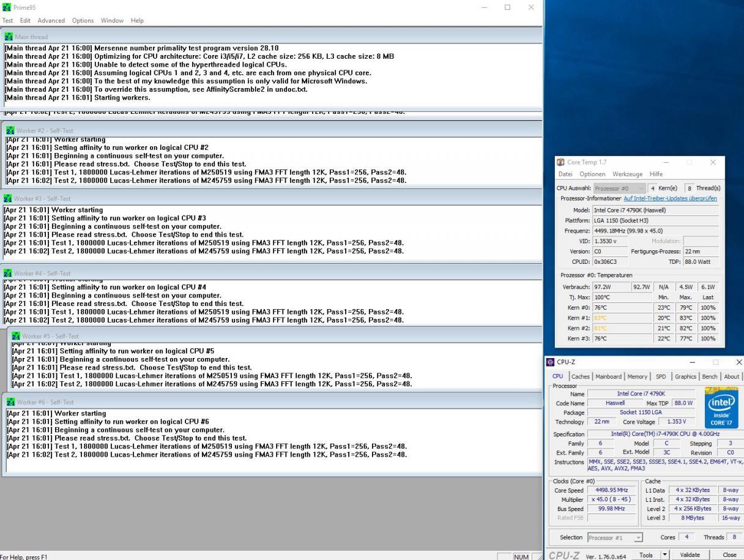Screen dimensions: 744x560
Task: Open the Optionen menu in Core Temp
Action: click(x=592, y=174)
